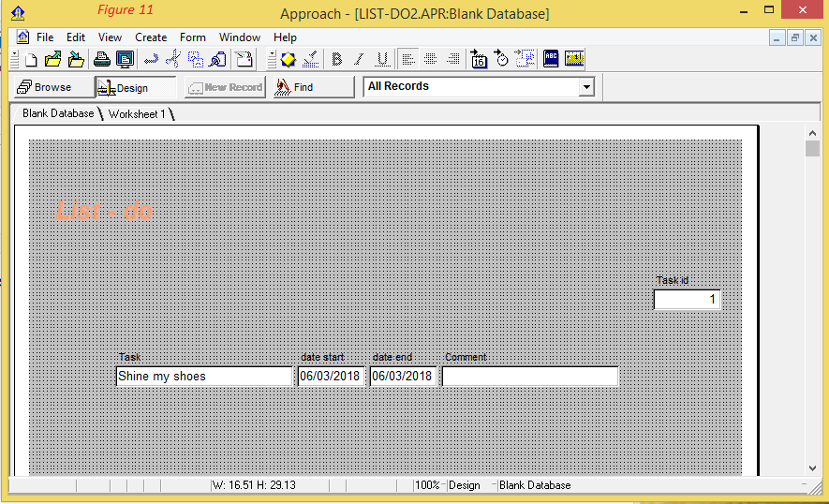Click the Print icon
Screen dimensions: 829x504
click(x=101, y=59)
